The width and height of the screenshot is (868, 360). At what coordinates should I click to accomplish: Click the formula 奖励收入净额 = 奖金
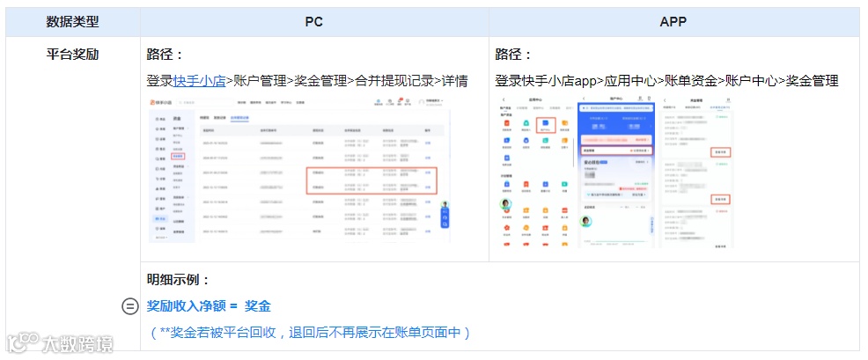pos(209,305)
